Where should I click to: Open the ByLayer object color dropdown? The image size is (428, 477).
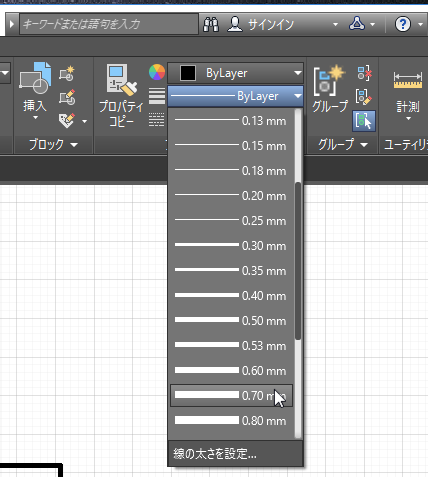pos(298,73)
